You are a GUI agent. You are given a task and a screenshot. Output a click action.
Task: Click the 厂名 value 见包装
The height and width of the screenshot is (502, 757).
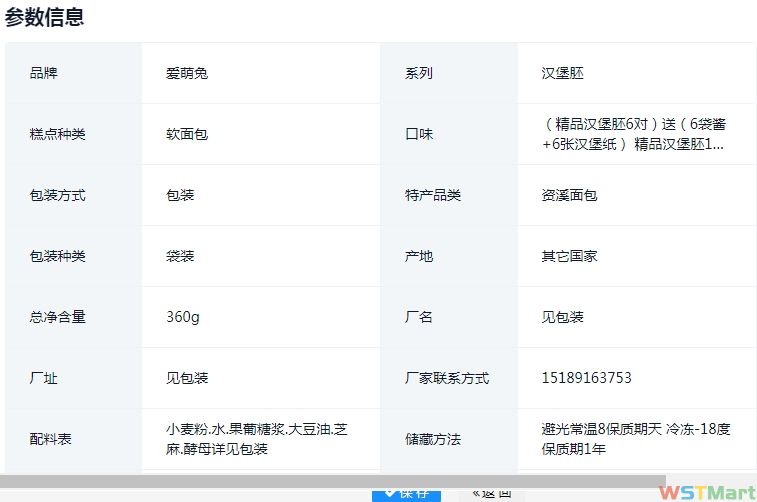[563, 317]
